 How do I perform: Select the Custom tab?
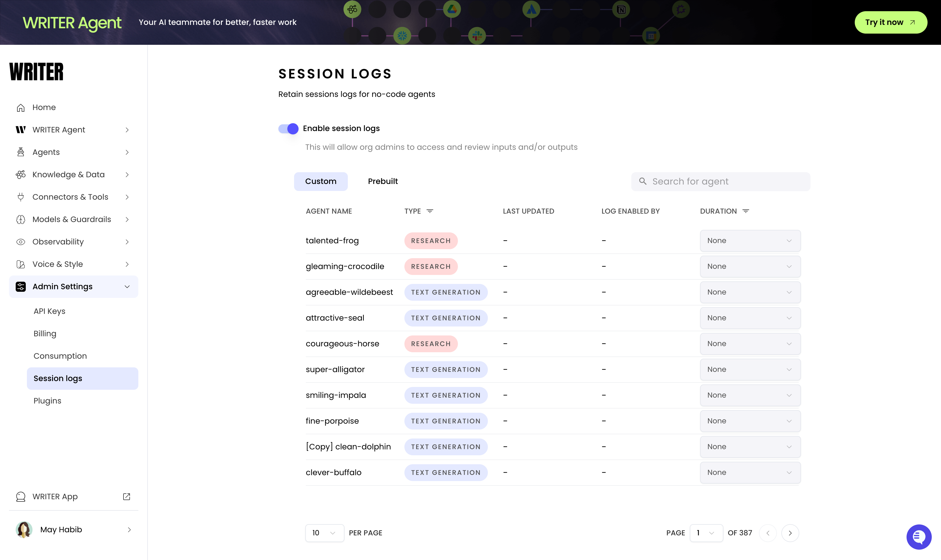pyautogui.click(x=321, y=181)
